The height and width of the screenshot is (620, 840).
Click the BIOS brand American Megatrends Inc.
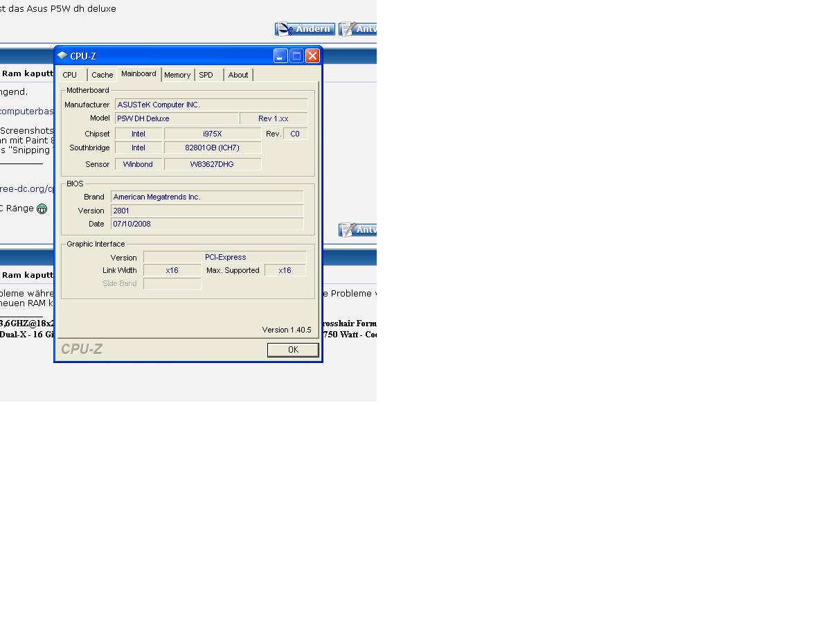point(207,197)
